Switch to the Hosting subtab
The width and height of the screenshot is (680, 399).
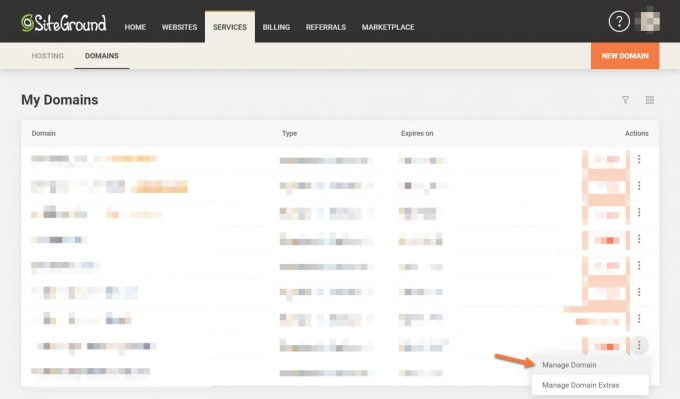(48, 56)
